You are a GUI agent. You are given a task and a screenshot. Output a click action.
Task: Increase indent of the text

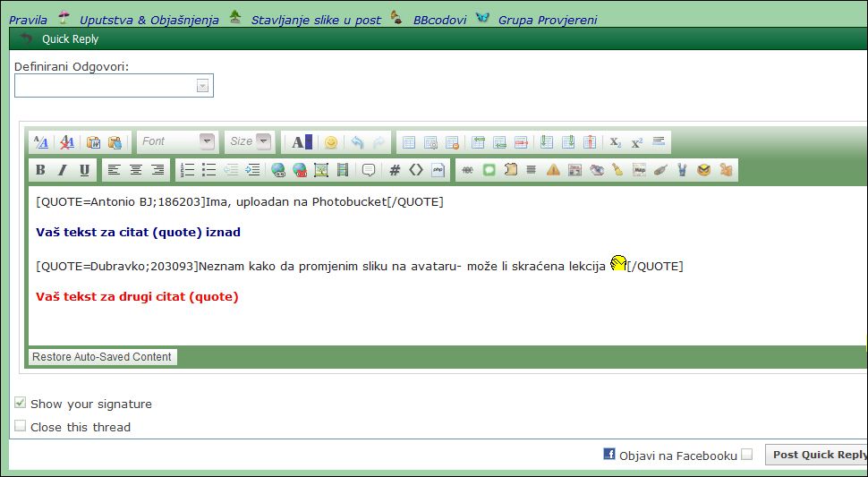[x=252, y=170]
